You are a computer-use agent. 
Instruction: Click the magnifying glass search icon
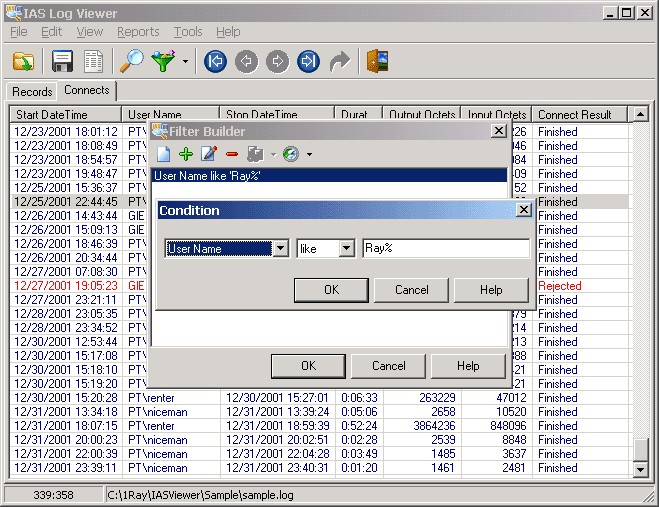coord(132,62)
